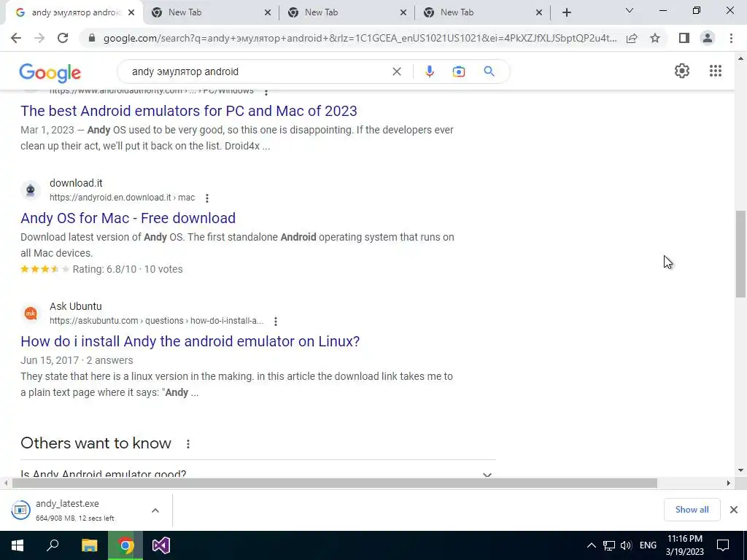
Task: Launch Visual Studio from the taskbar
Action: (x=161, y=545)
